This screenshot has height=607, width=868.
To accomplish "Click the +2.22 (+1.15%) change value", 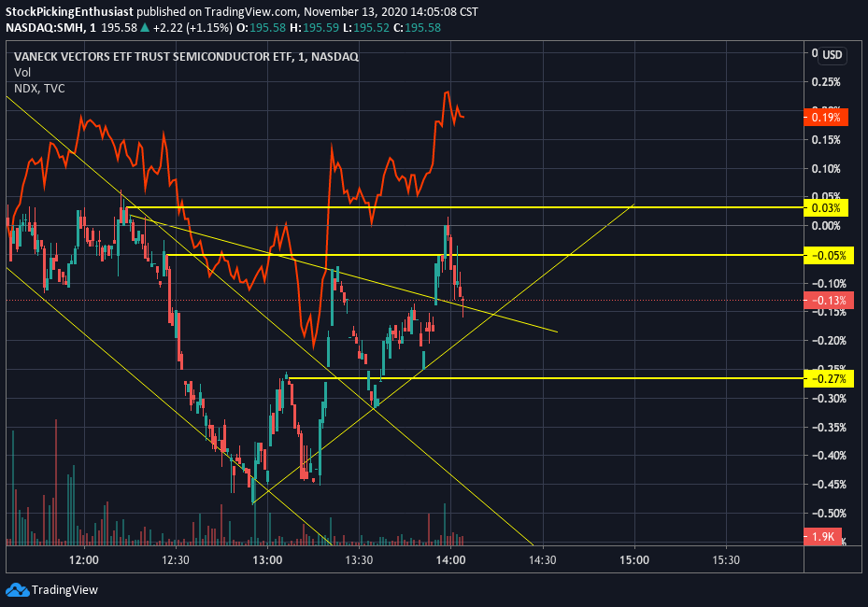I will point(192,28).
